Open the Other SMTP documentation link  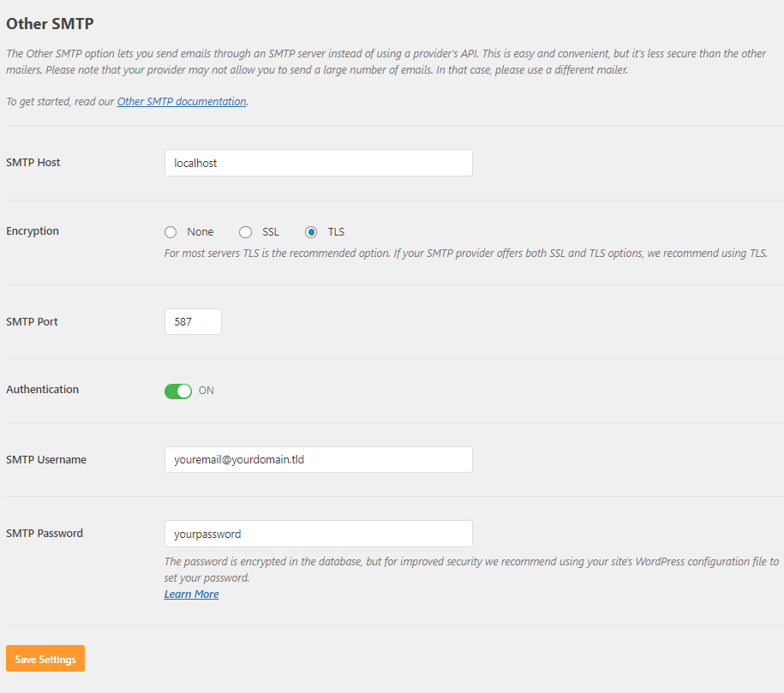(x=182, y=101)
